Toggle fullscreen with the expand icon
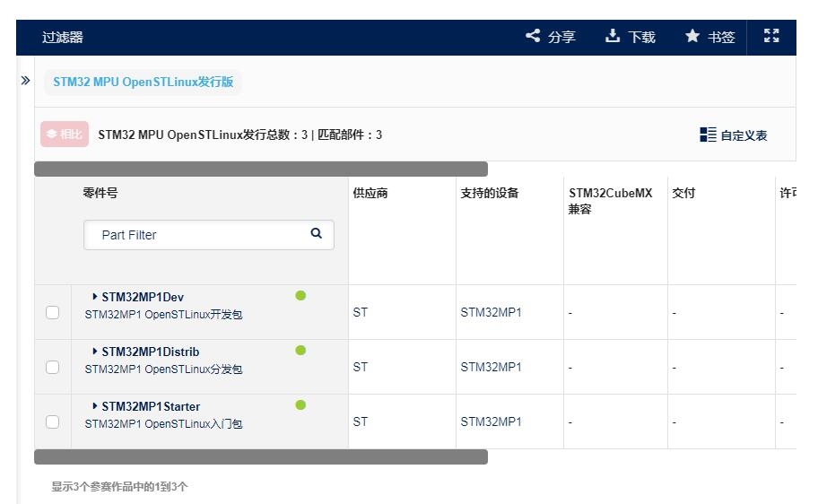 (x=771, y=36)
